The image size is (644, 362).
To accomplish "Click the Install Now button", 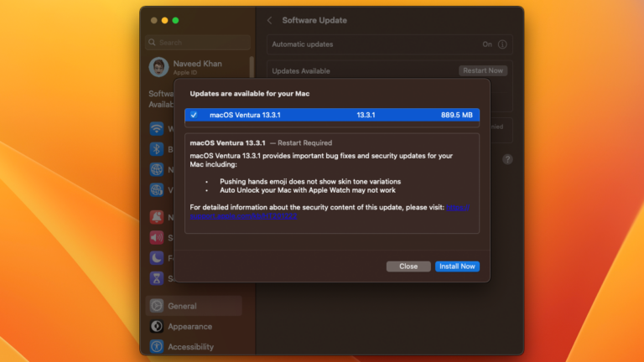I will 457,266.
